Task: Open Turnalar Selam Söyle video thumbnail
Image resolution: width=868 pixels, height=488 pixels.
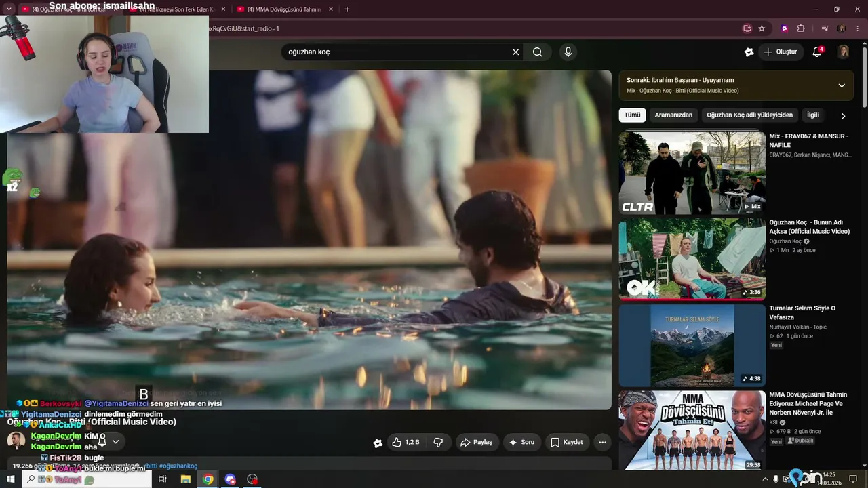Action: point(692,345)
